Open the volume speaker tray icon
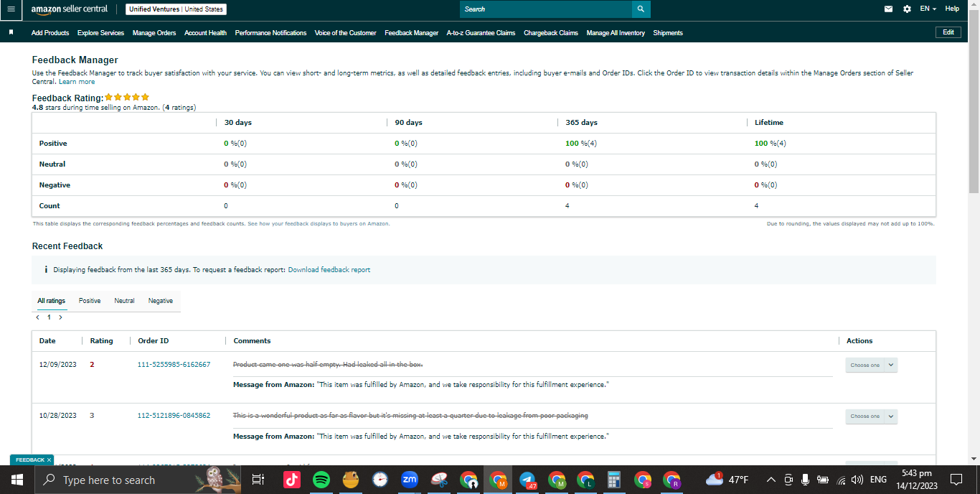980x494 pixels. pyautogui.click(x=857, y=480)
